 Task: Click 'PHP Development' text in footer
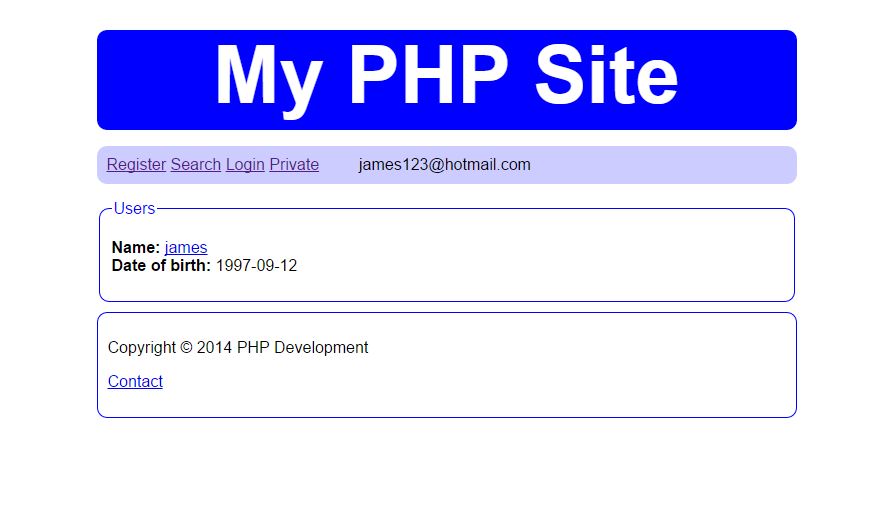302,348
